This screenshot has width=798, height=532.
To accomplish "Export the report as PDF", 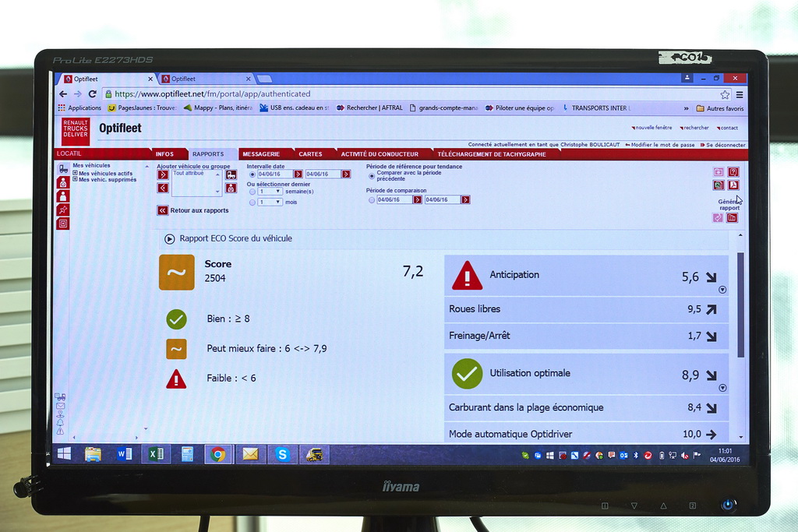I will coord(733,185).
